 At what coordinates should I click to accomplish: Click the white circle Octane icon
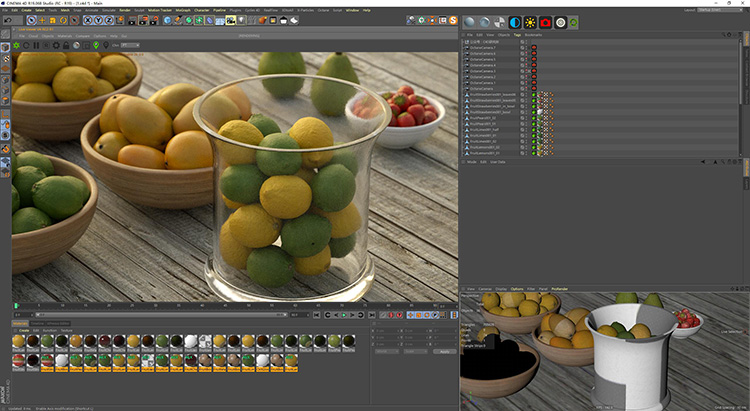tap(560, 22)
